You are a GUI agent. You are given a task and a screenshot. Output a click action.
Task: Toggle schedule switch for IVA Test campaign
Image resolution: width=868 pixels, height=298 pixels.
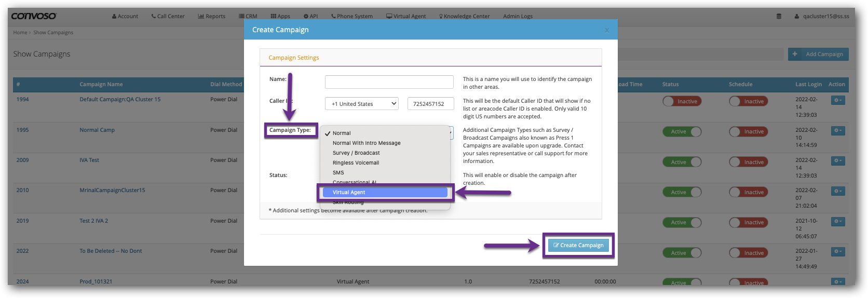click(748, 162)
